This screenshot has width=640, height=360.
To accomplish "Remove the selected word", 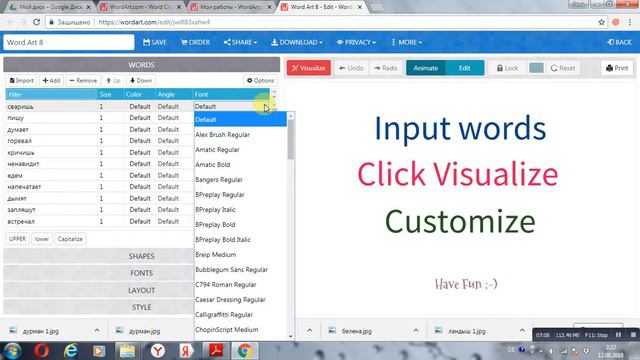I will 83,80.
